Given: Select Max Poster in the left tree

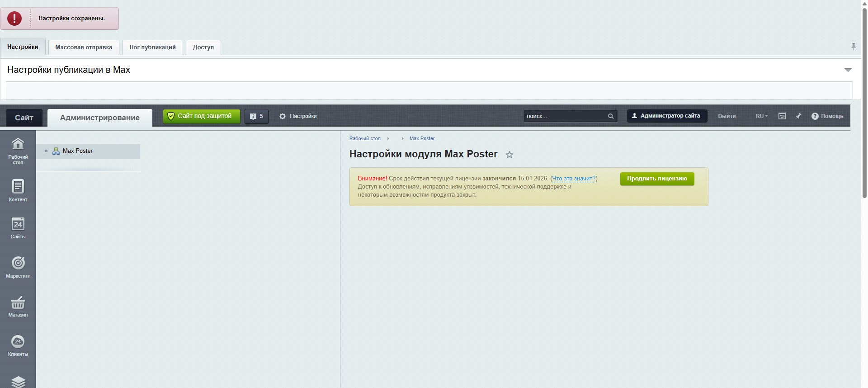Looking at the screenshot, I should pyautogui.click(x=77, y=151).
